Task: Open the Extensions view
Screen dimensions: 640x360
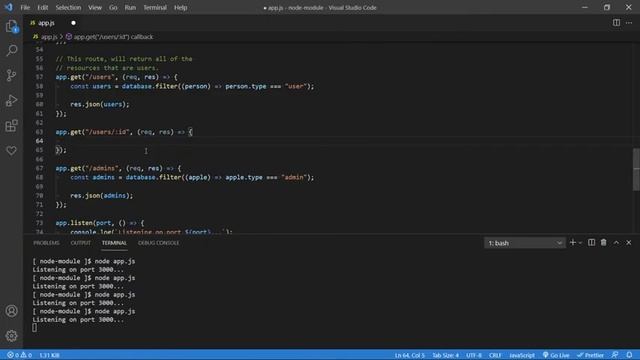Action: 11,126
